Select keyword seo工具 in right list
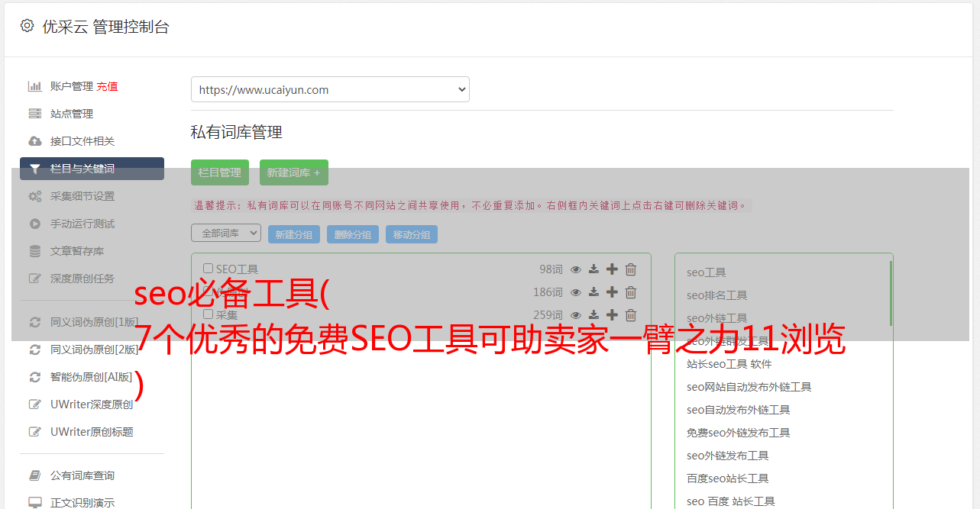Image resolution: width=980 pixels, height=509 pixels. (x=707, y=272)
